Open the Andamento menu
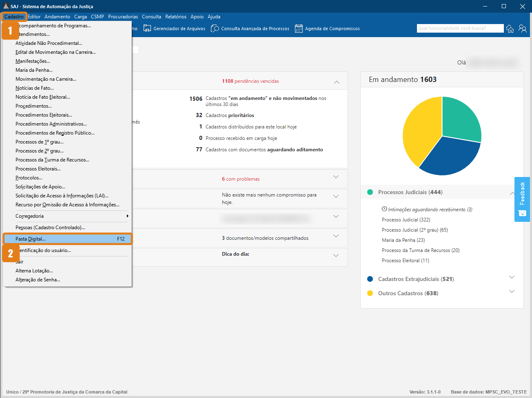Viewport: 532px width, 398px height. [x=58, y=17]
